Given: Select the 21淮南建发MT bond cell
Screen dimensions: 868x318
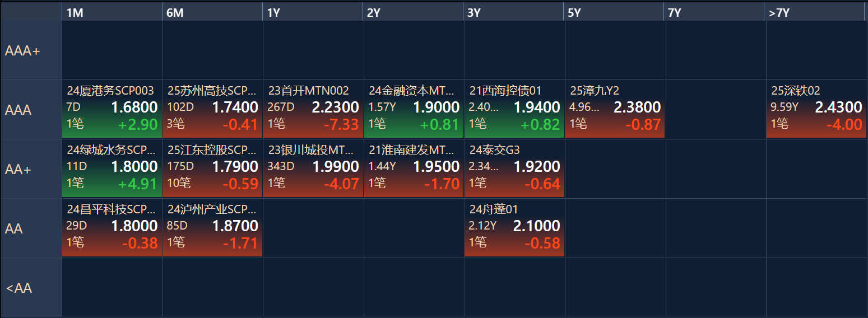Looking at the screenshot, I should pyautogui.click(x=414, y=169).
